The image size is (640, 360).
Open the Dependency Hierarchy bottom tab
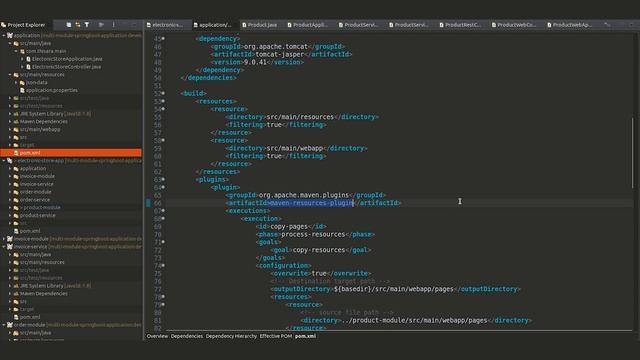[x=231, y=336]
